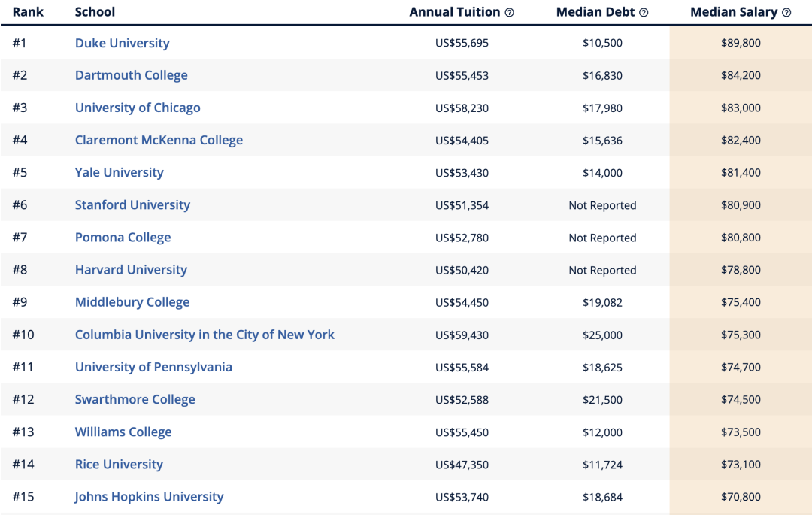This screenshot has height=515, width=812.
Task: Open the Johns Hopkins University link
Action: (149, 497)
